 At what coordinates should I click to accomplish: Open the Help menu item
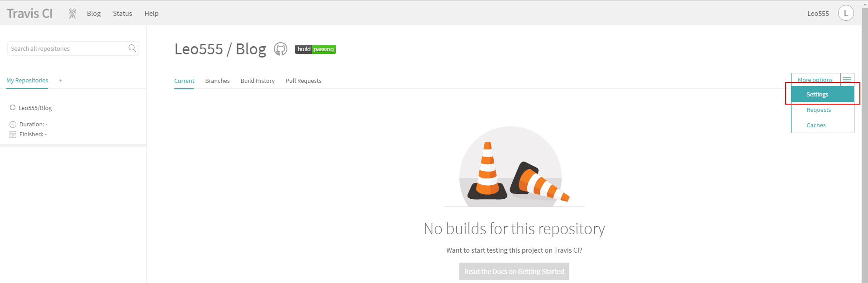coord(151,14)
